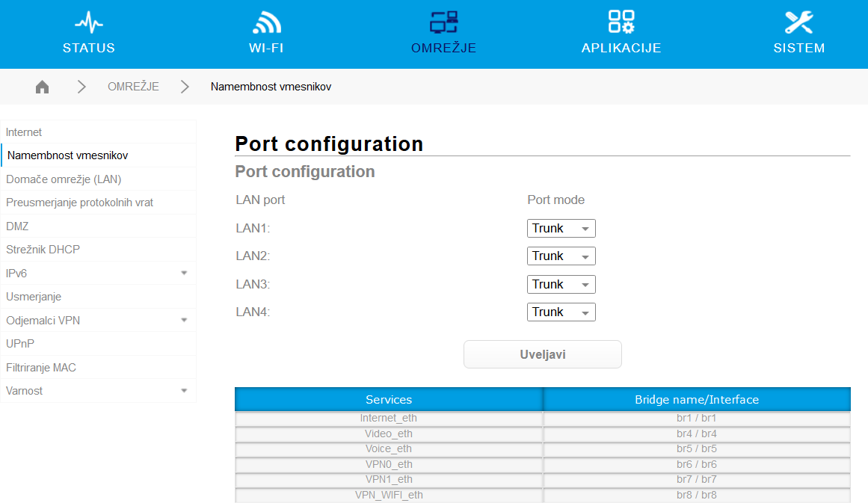Open LAN4 port mode dropdown
Screen dimensions: 868x503
pos(561,312)
